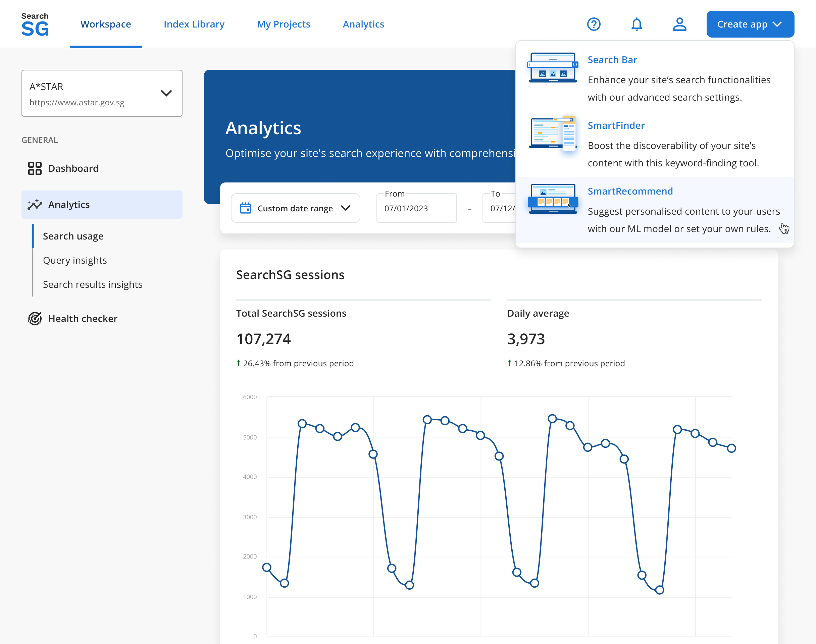The image size is (816, 644).
Task: Open the user profile icon
Action: point(679,24)
